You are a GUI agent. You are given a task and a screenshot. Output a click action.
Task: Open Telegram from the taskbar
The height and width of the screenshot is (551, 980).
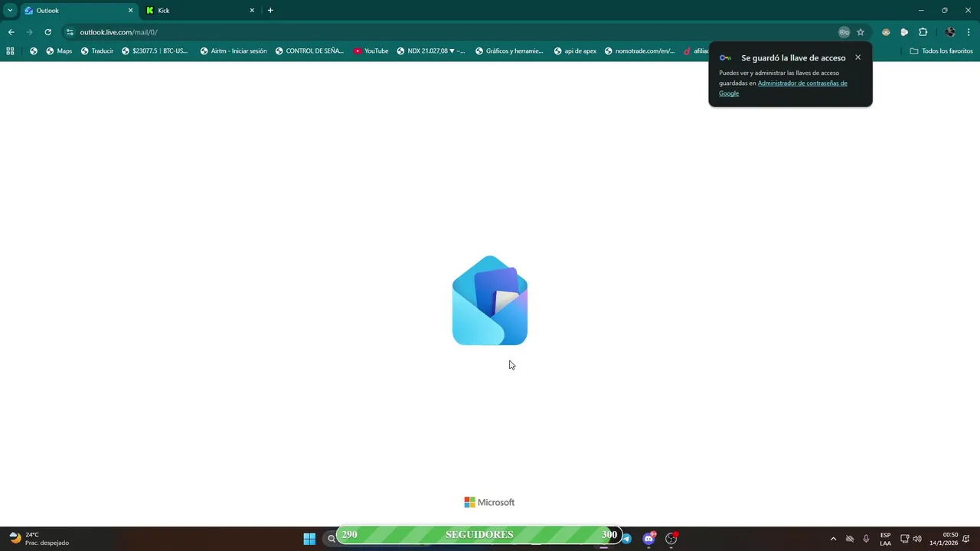(626, 538)
